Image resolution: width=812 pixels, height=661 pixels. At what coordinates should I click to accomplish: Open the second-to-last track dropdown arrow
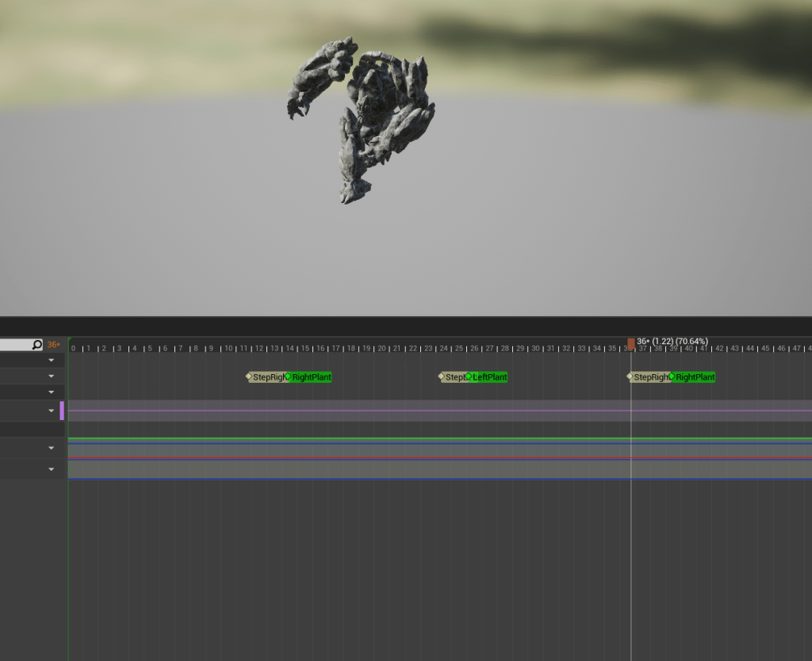(x=52, y=449)
